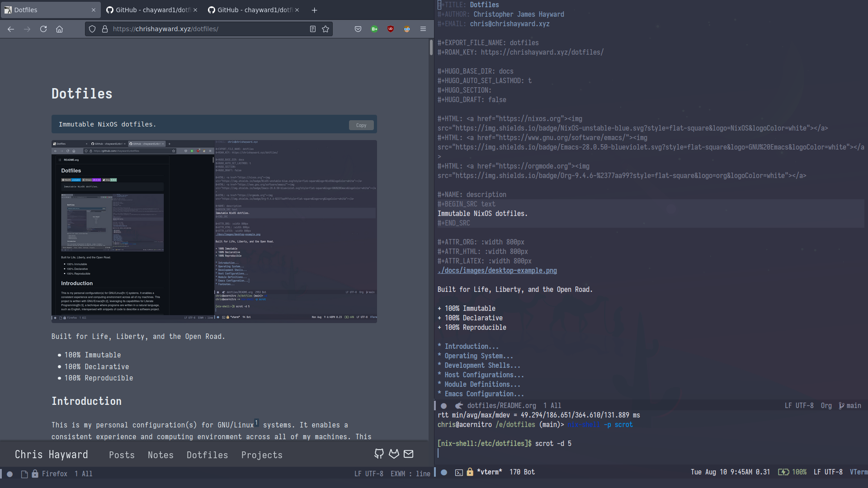Screen dimensions: 868x488
Task: Click the battery 100% icon in status bar
Action: [793, 471]
